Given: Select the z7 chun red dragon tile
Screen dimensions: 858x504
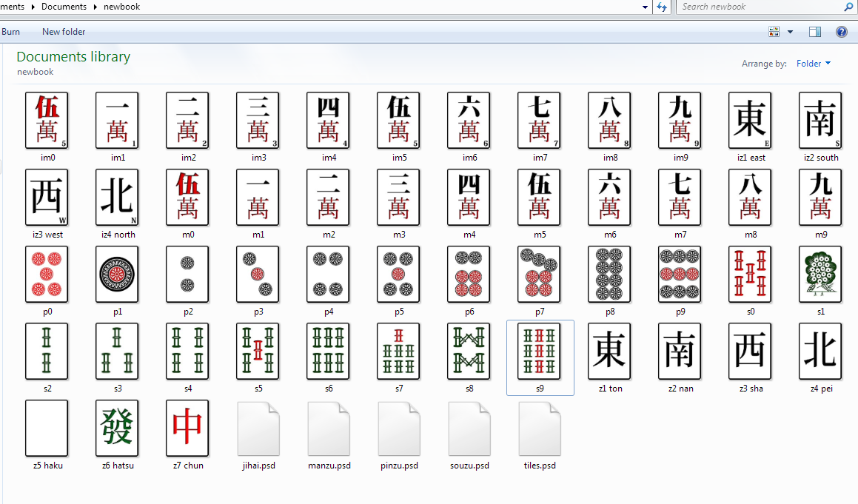Looking at the screenshot, I should 188,429.
